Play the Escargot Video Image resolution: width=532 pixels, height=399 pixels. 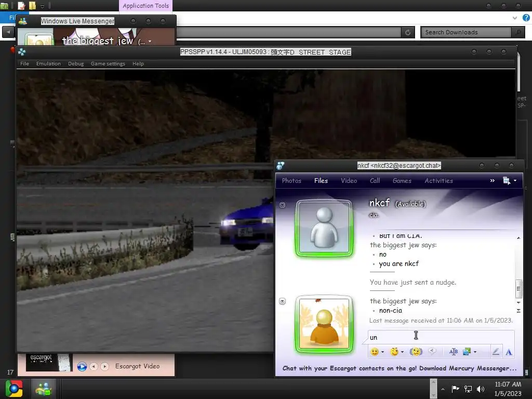[82, 366]
